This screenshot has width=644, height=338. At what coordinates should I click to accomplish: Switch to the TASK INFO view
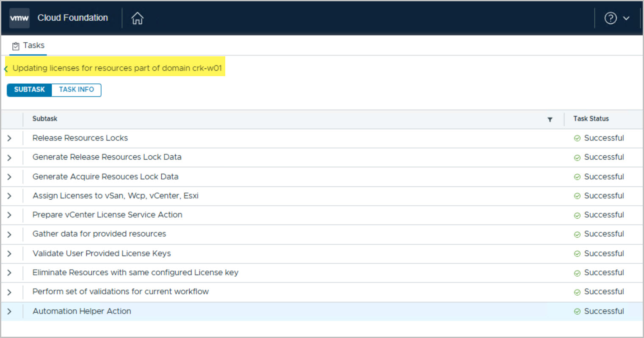(76, 90)
